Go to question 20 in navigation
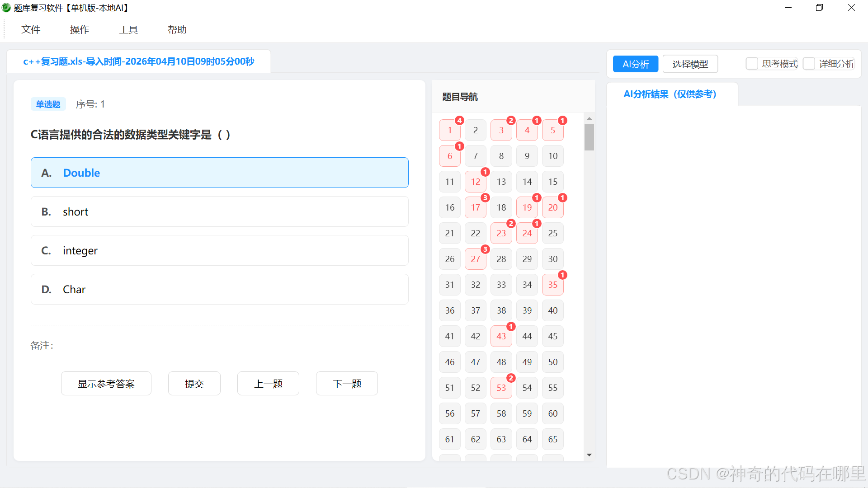The width and height of the screenshot is (868, 488). coord(553,207)
